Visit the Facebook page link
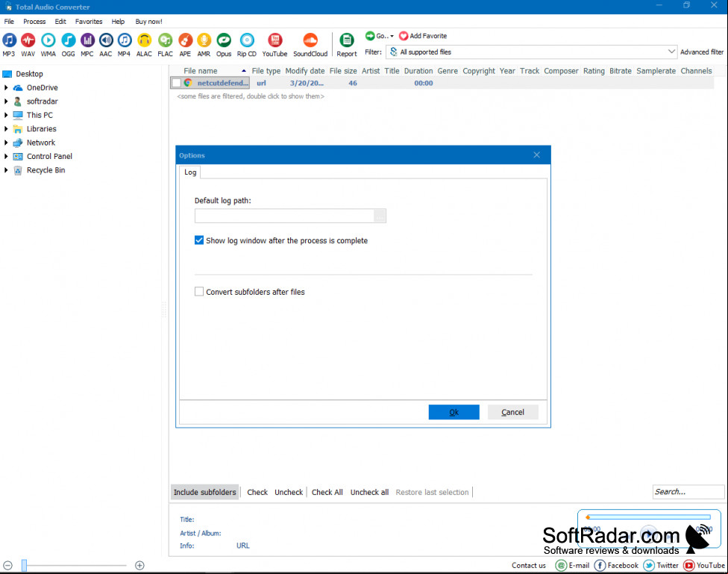Screen dimensions: 728x574 point(616,565)
